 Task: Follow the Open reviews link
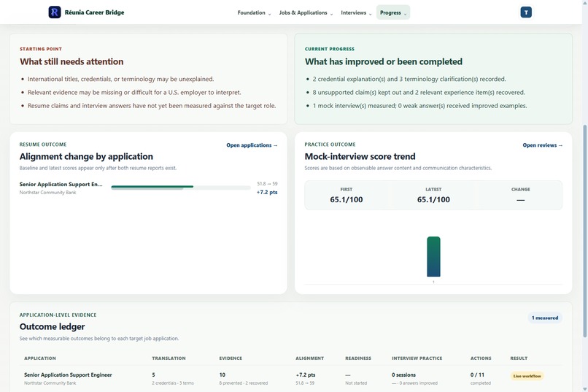point(542,145)
